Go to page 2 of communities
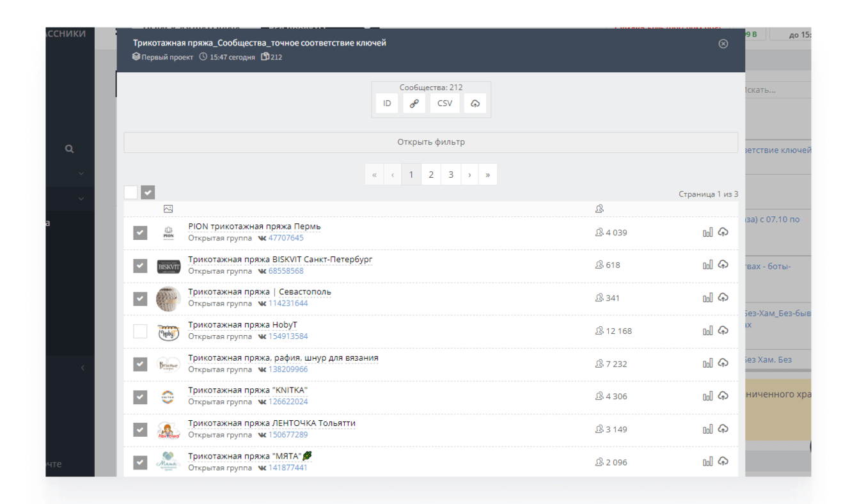This screenshot has height=504, width=857. pos(431,175)
